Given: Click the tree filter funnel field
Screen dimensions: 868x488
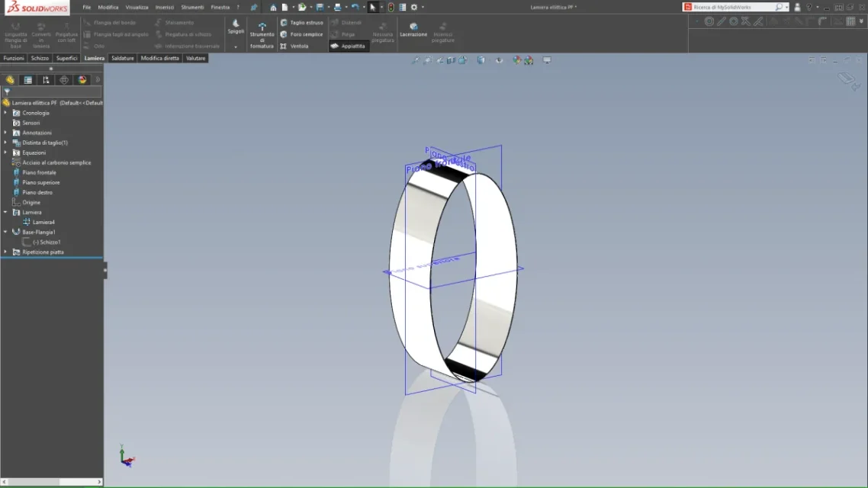Looking at the screenshot, I should pos(52,91).
